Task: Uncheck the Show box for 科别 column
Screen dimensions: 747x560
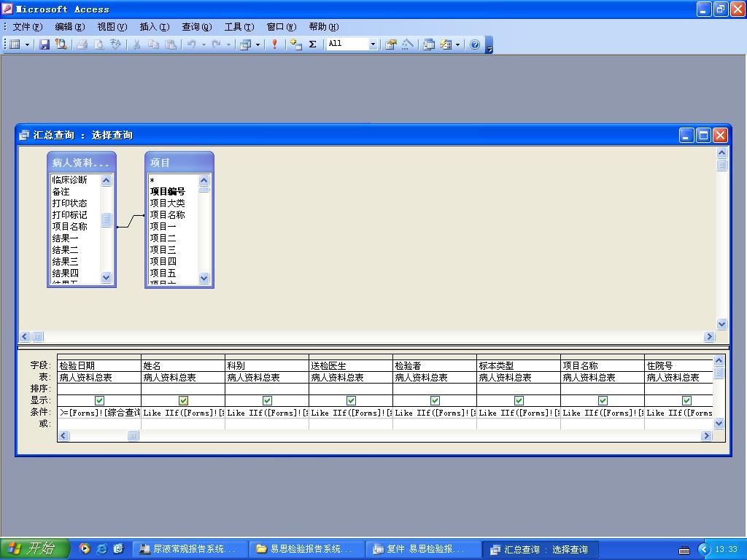Action: (267, 400)
